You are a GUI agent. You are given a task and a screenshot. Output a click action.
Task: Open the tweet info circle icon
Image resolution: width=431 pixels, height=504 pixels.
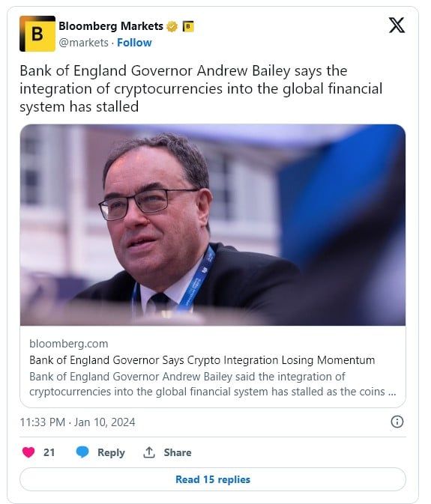click(x=397, y=422)
